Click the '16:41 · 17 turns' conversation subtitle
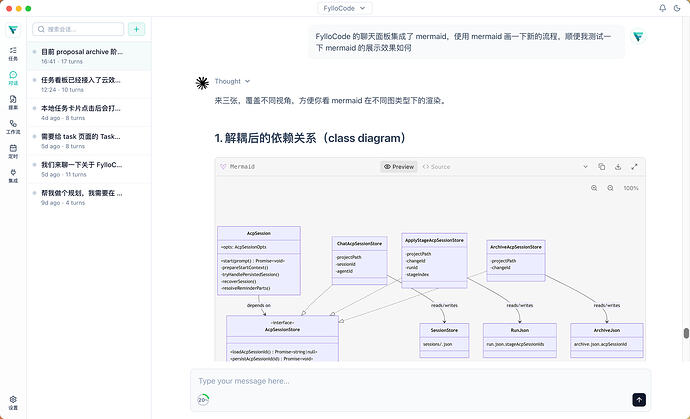The height and width of the screenshot is (419, 690). coord(62,62)
